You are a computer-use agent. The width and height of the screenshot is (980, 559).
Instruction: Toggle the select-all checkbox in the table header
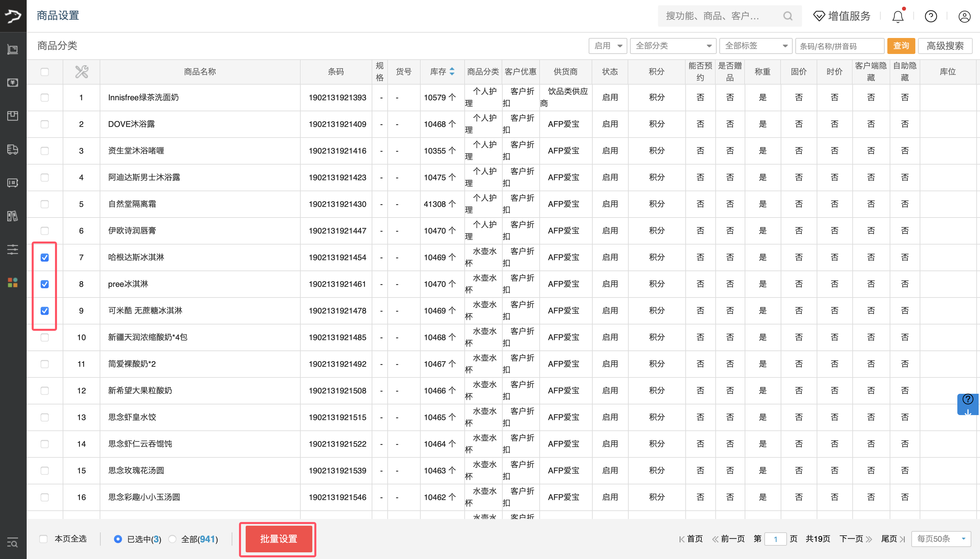point(45,72)
